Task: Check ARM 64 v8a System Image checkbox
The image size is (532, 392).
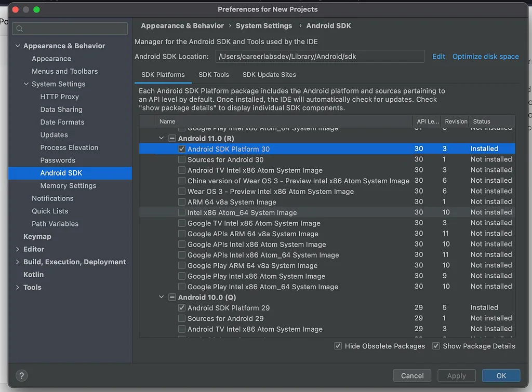Action: pos(182,202)
